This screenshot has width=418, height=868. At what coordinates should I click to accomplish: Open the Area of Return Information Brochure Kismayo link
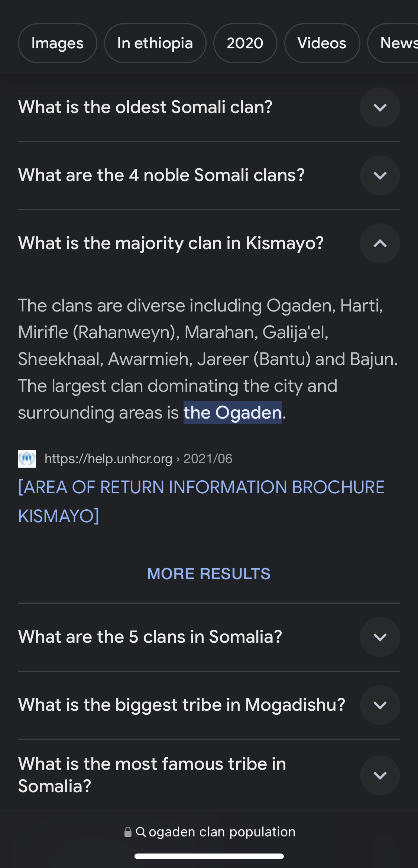tap(201, 501)
